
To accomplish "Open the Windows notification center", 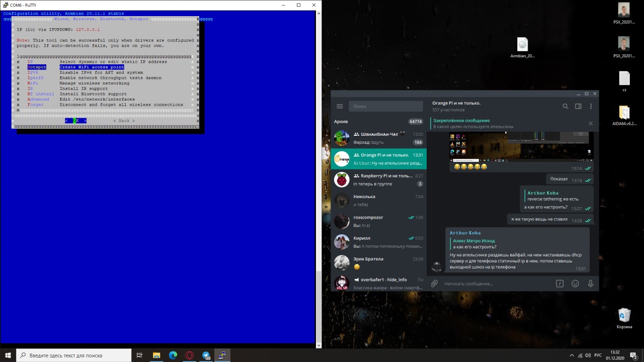I will point(635,355).
